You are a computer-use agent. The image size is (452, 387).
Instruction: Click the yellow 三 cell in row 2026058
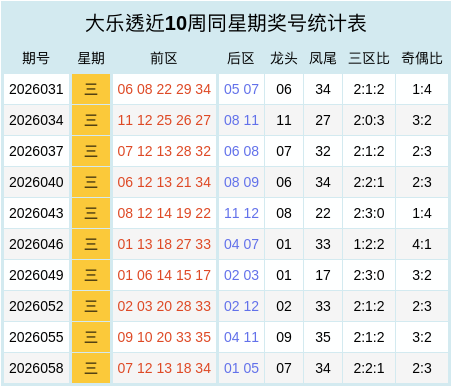pos(91,368)
